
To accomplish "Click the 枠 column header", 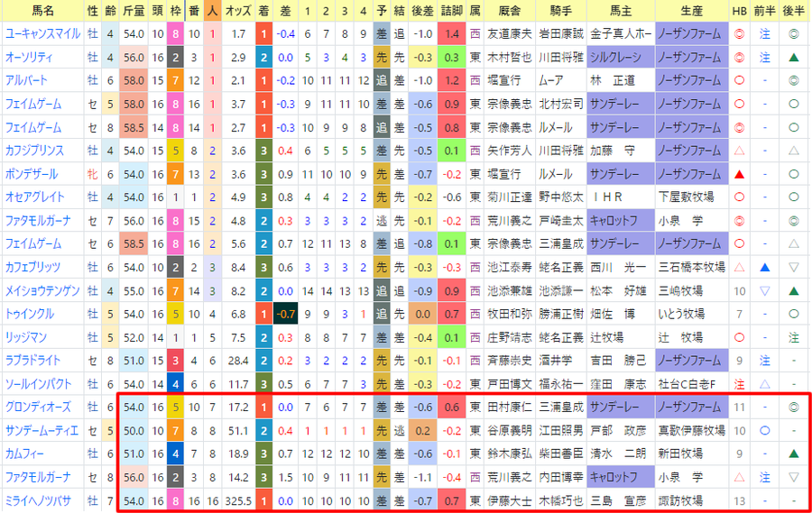I will tap(176, 11).
